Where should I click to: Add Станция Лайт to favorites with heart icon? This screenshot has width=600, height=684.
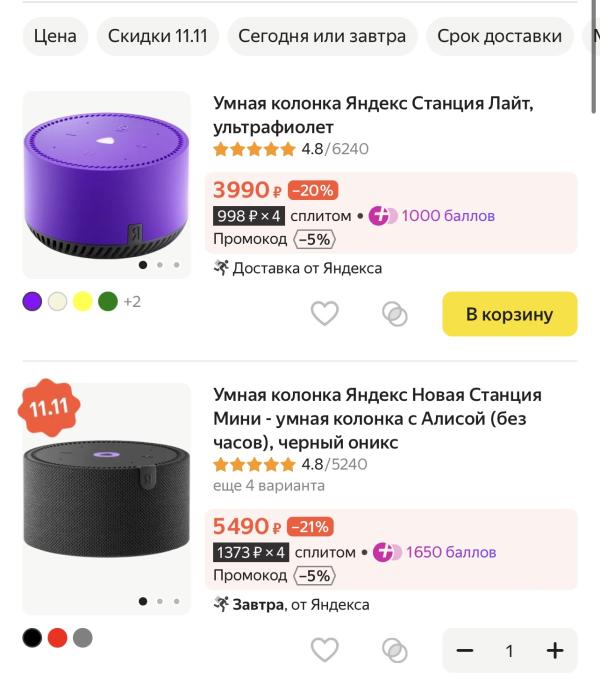click(324, 313)
